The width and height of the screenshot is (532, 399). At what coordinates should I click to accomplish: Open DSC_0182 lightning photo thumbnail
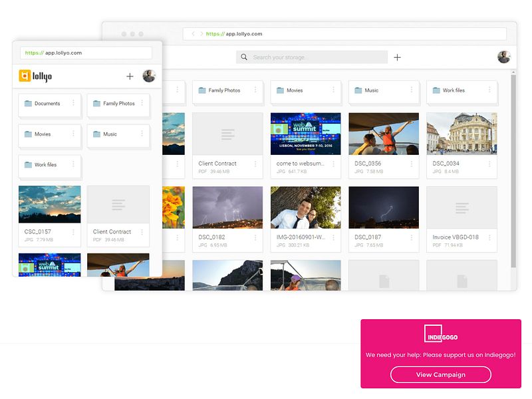(x=227, y=207)
